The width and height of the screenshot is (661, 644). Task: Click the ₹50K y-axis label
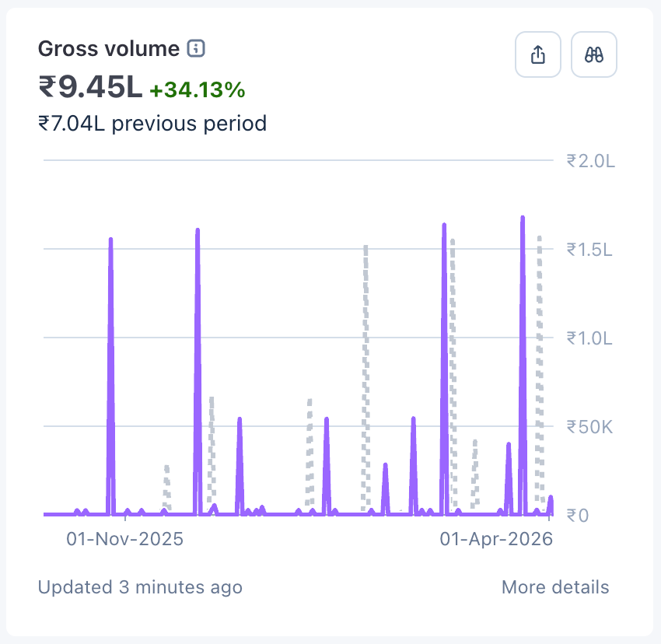click(x=590, y=427)
